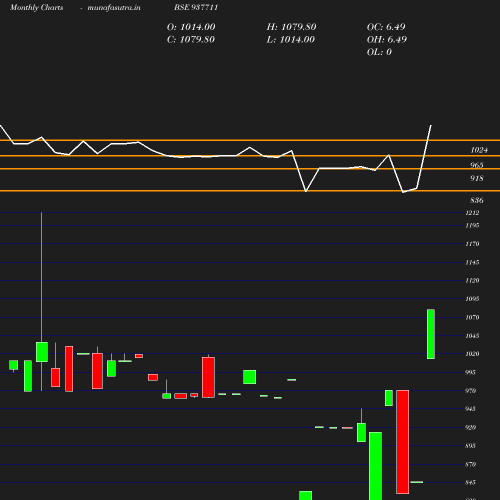Click the 895 price axis label
The width and height of the screenshot is (500, 500).
[x=470, y=446]
